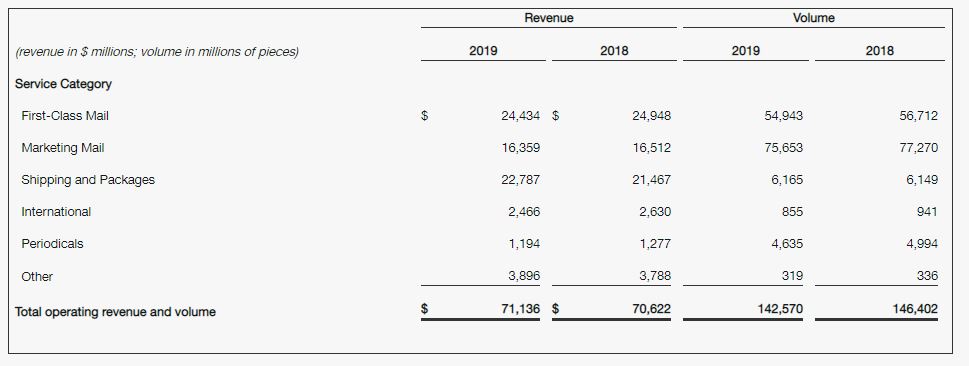The height and width of the screenshot is (366, 969).
Task: Click the Volume column group header
Action: pos(813,18)
